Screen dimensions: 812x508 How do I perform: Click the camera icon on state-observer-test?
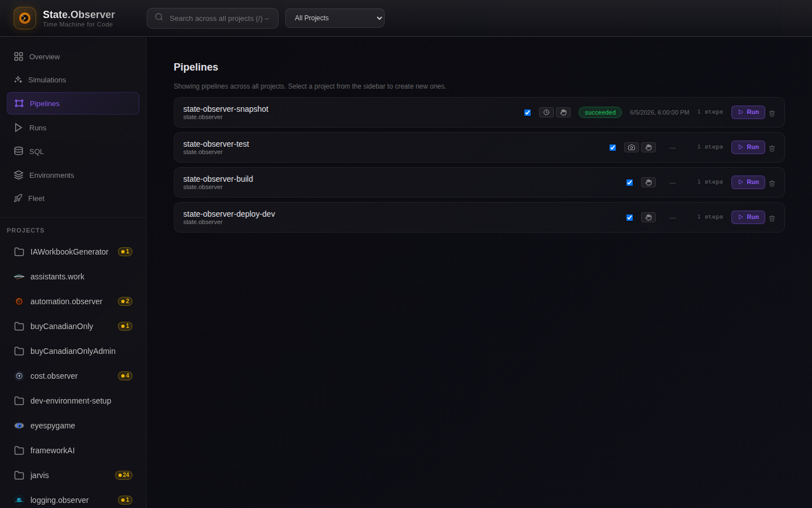tap(632, 147)
